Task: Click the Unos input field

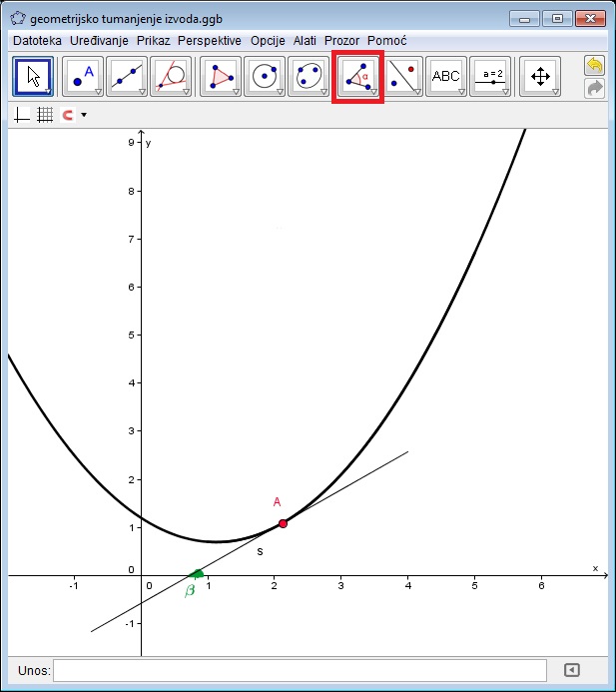Action: tap(301, 670)
